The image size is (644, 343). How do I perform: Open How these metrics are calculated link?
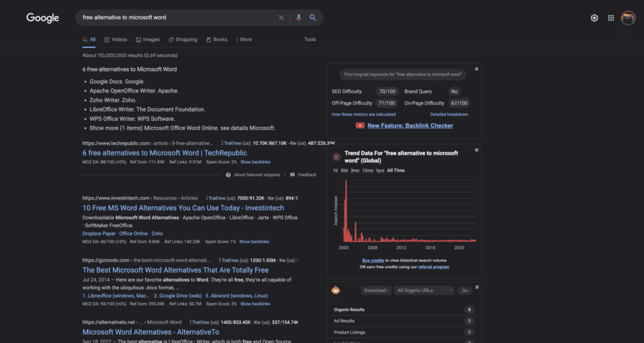[x=364, y=114]
